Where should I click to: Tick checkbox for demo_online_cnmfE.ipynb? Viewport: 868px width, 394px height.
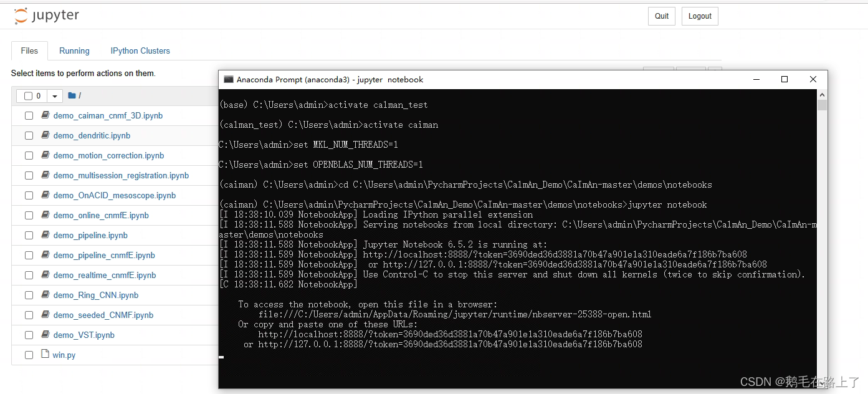[x=29, y=216]
